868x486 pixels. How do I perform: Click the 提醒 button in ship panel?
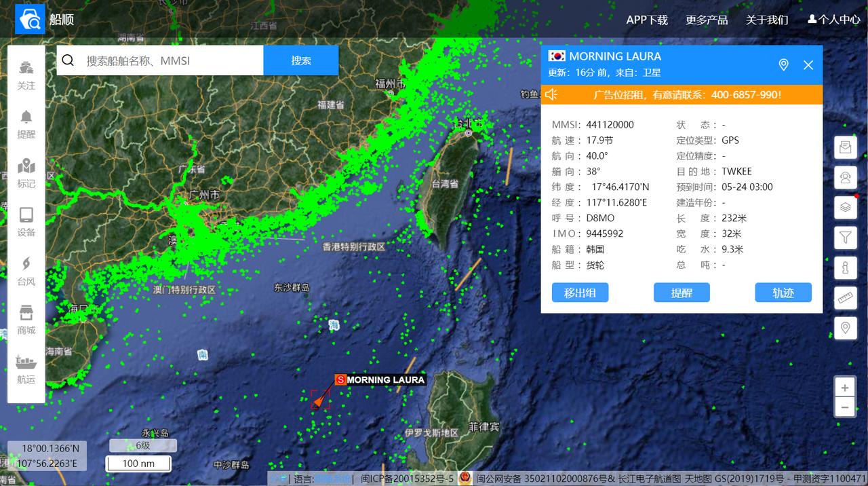682,293
